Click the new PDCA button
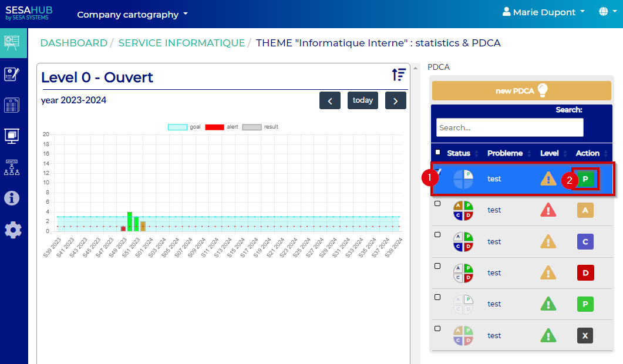 click(x=521, y=90)
